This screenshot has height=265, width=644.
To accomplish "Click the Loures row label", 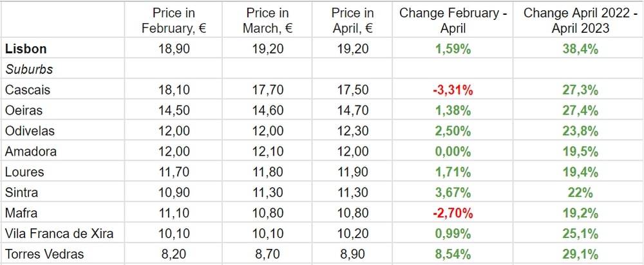I will click(24, 172).
